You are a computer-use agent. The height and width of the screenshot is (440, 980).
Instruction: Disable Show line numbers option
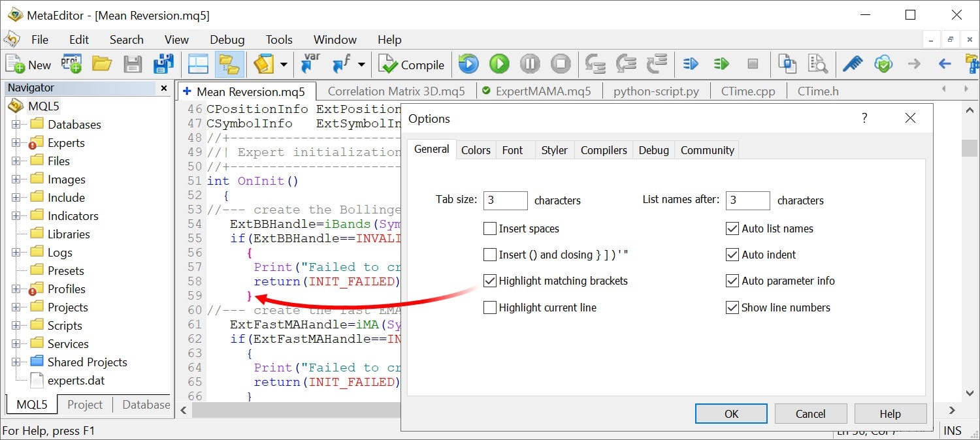pyautogui.click(x=732, y=307)
